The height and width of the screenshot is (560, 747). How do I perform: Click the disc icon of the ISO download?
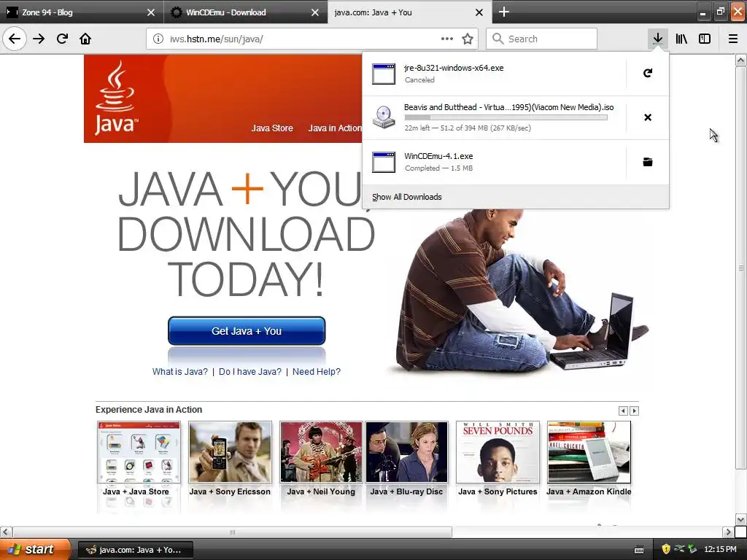coord(384,117)
